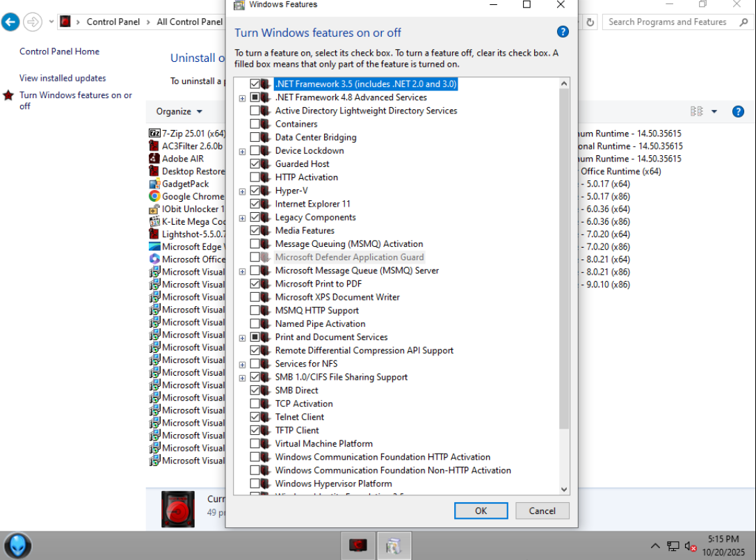Select the Windows Hypervisor Platform row
The width and height of the screenshot is (756, 560).
tap(333, 483)
